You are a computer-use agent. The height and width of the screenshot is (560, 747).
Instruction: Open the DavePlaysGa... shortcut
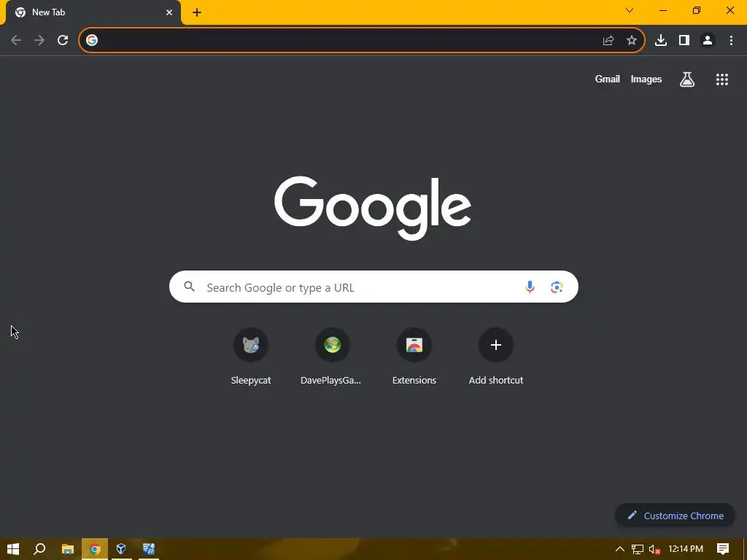pyautogui.click(x=332, y=356)
